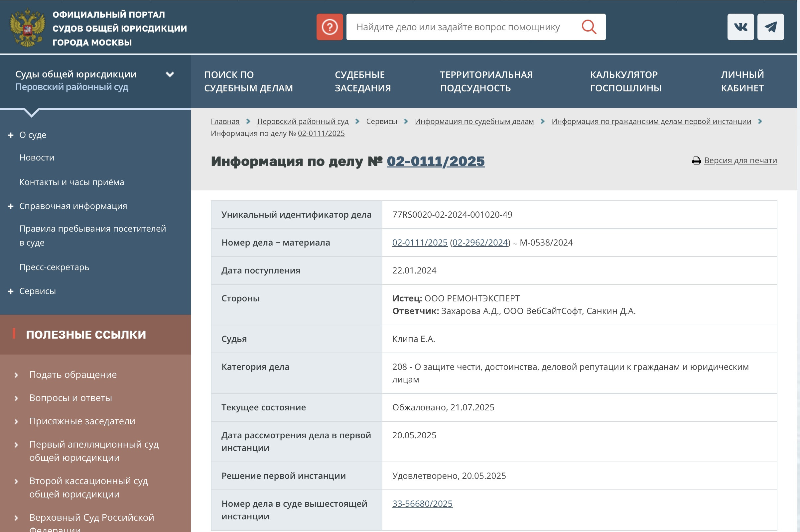This screenshot has width=800, height=532.
Task: Click the printer icon beside print version
Action: (696, 160)
